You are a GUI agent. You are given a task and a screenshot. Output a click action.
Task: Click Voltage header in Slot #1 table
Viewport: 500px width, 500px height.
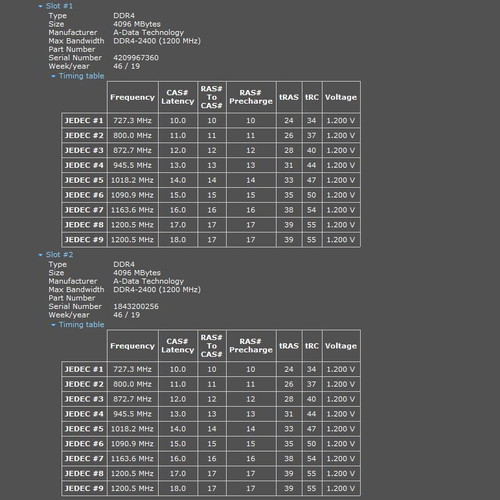(x=341, y=97)
